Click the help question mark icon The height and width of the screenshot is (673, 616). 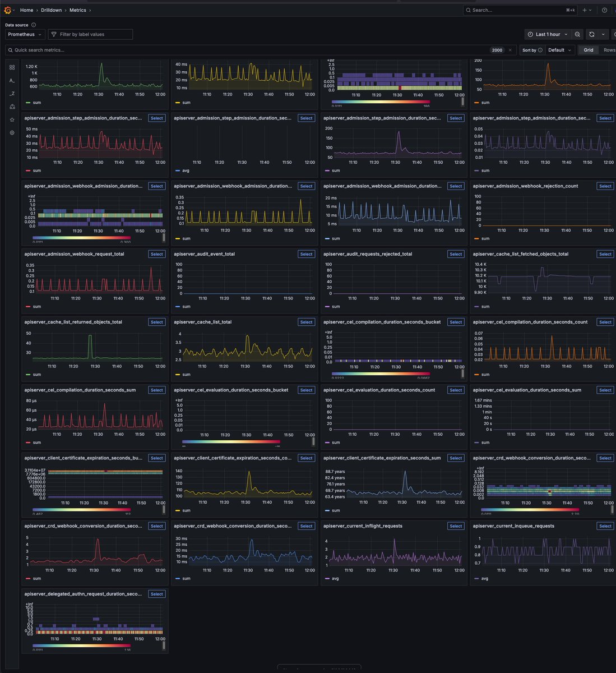pos(604,10)
